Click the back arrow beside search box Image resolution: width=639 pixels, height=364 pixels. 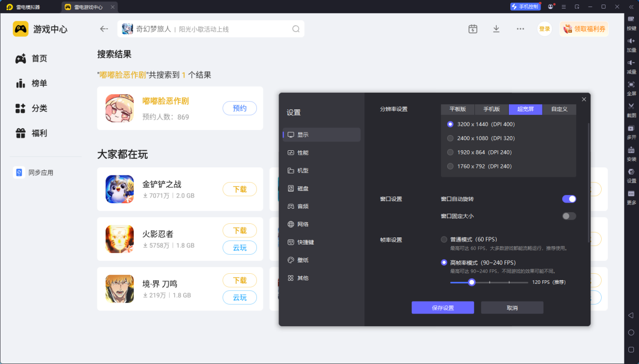[104, 29]
